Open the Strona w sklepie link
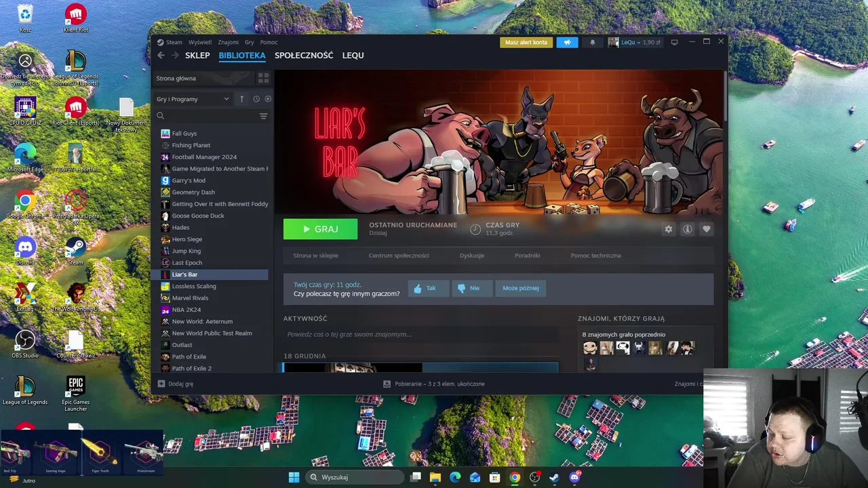 [315, 256]
